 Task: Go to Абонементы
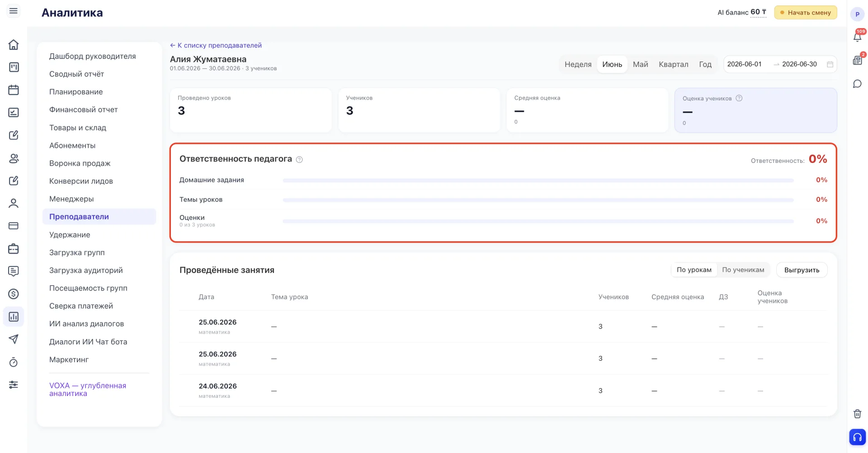click(x=72, y=145)
